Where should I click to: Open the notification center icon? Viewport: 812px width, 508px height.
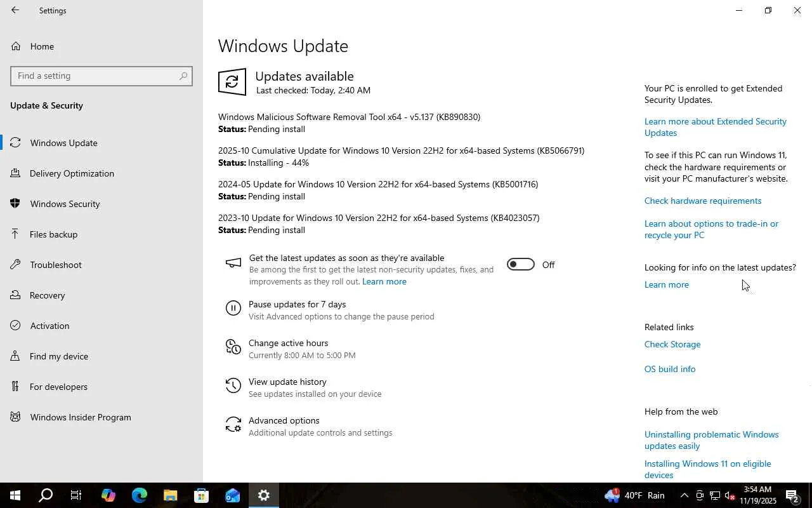(792, 495)
